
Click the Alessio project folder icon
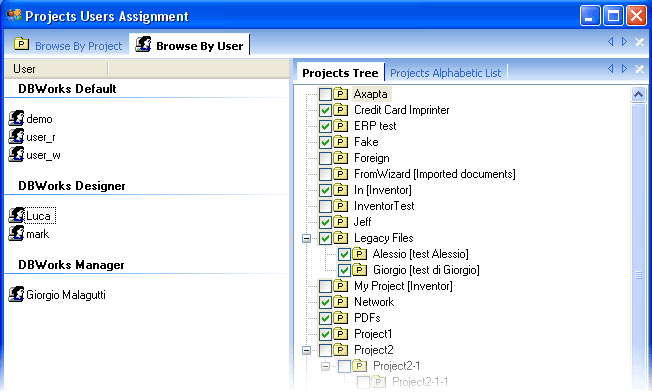pos(360,254)
